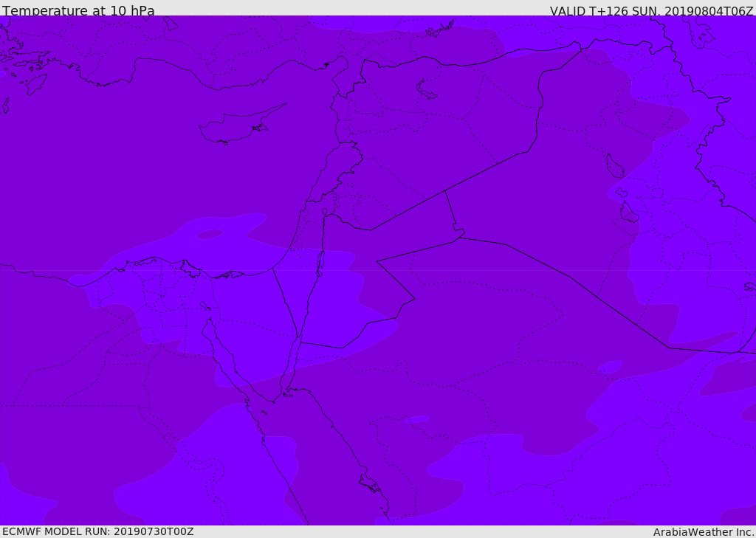
Task: Click the 'ECMWF MODEL RUN: 20190730T00Z' label
Action: point(98,531)
